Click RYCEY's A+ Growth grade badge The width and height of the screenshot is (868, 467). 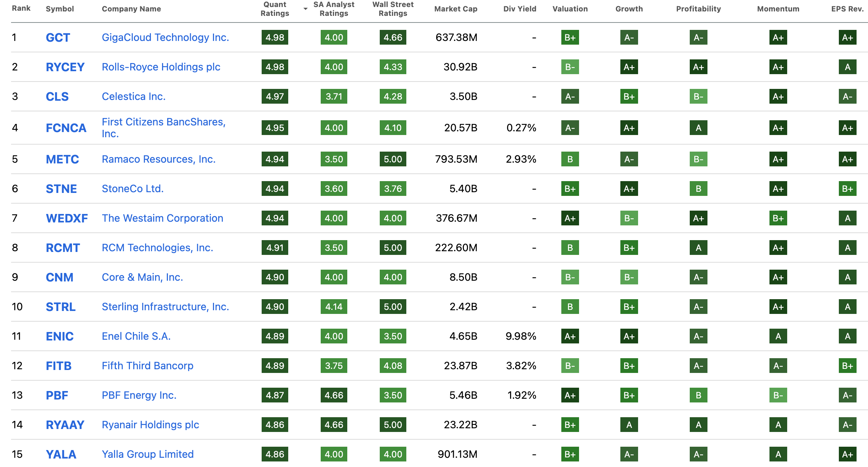(x=629, y=67)
